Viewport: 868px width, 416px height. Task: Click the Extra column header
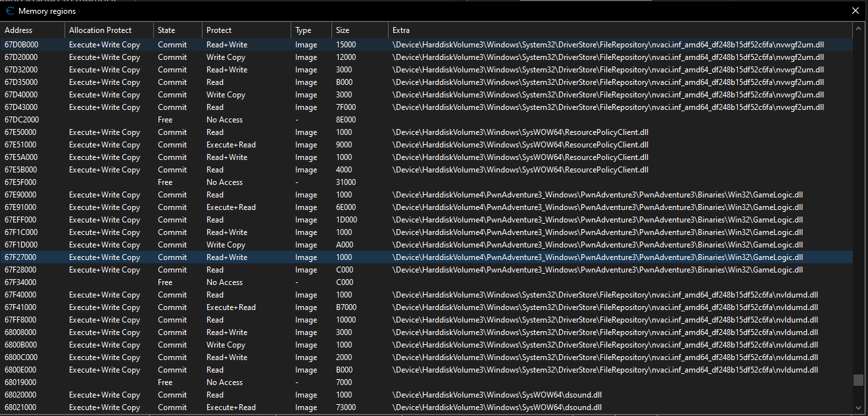pos(620,30)
